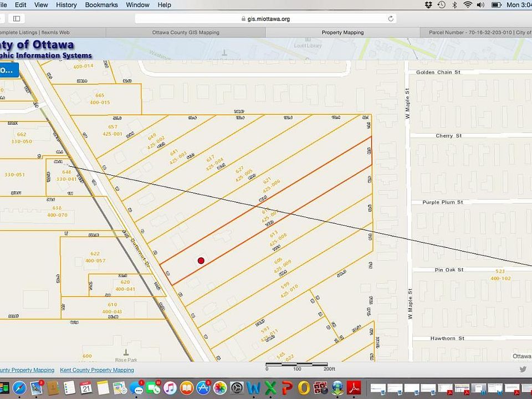Open PowerPoint from the dock
Viewport: 532px width, 399px height.
(287, 388)
